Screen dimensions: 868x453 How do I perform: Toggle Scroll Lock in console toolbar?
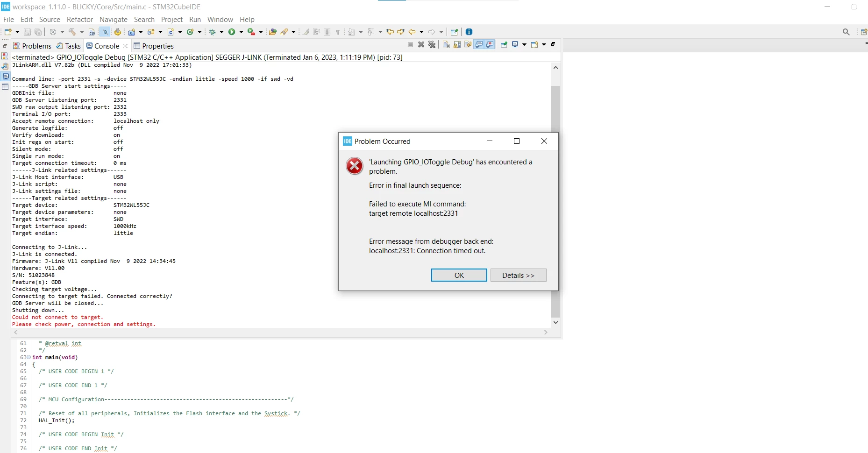pyautogui.click(x=457, y=44)
